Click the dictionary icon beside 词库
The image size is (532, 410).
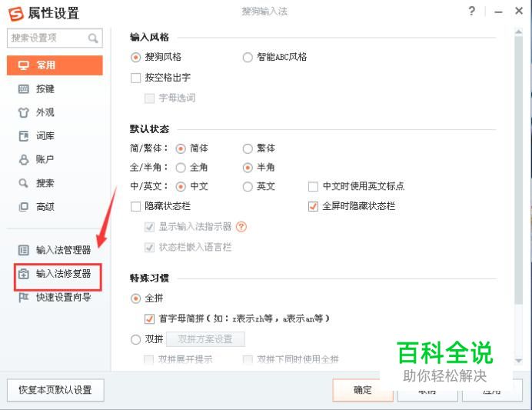(23, 136)
